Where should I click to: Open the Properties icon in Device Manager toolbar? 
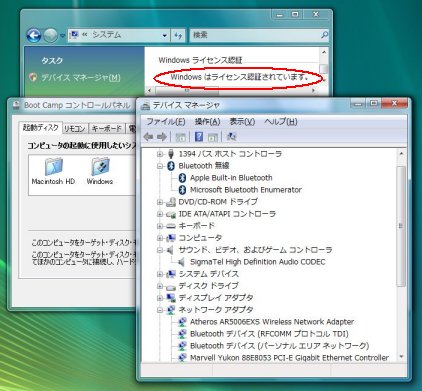tap(180, 137)
